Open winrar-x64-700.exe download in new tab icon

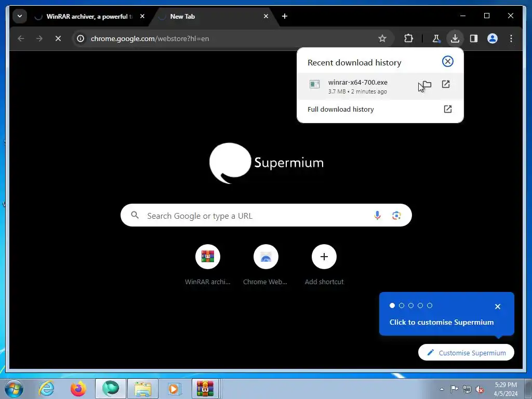click(446, 85)
